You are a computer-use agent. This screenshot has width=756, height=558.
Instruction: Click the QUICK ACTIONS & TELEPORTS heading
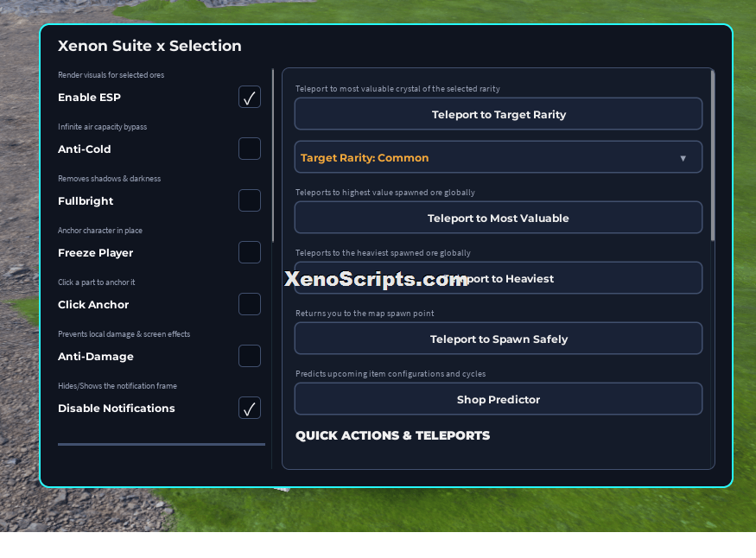(x=392, y=435)
